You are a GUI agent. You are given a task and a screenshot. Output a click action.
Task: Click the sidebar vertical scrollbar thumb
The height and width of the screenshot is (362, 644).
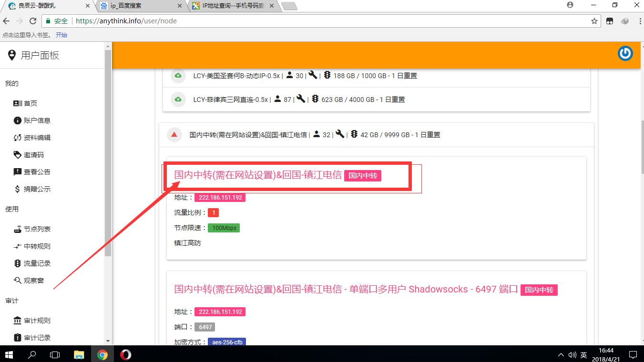click(x=108, y=152)
